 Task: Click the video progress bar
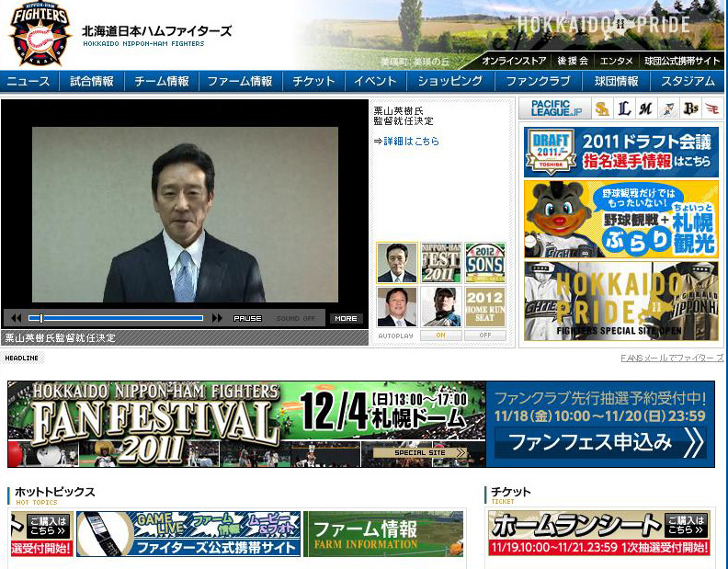click(116, 318)
